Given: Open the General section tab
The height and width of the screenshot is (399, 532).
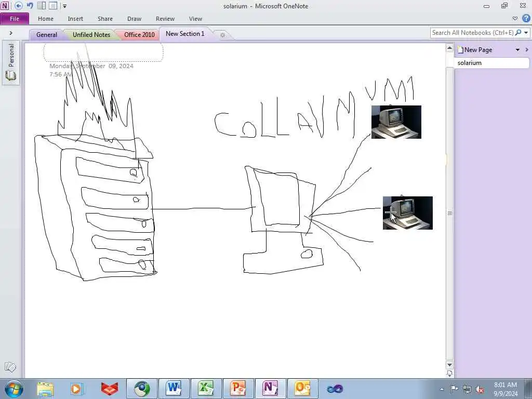Looking at the screenshot, I should (x=46, y=35).
